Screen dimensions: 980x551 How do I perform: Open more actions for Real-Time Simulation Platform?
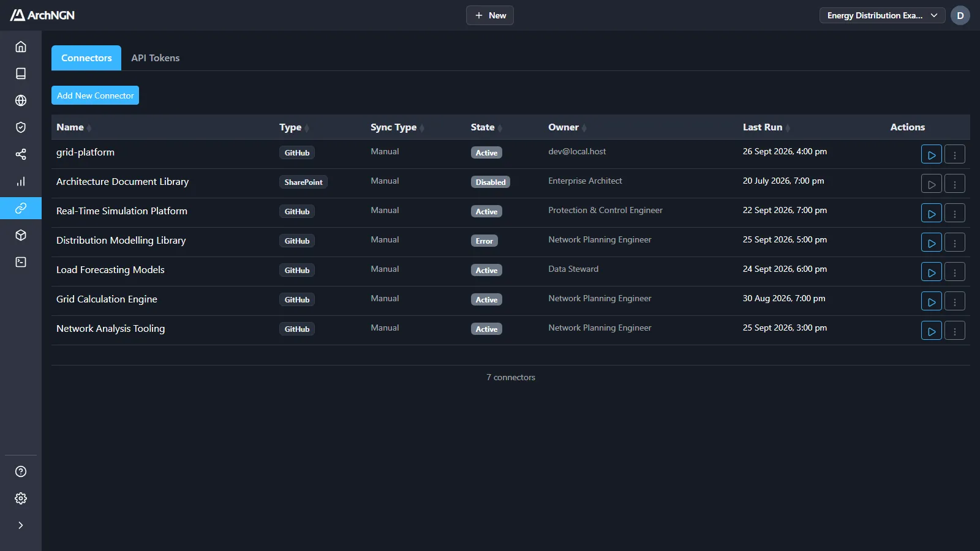pos(955,213)
